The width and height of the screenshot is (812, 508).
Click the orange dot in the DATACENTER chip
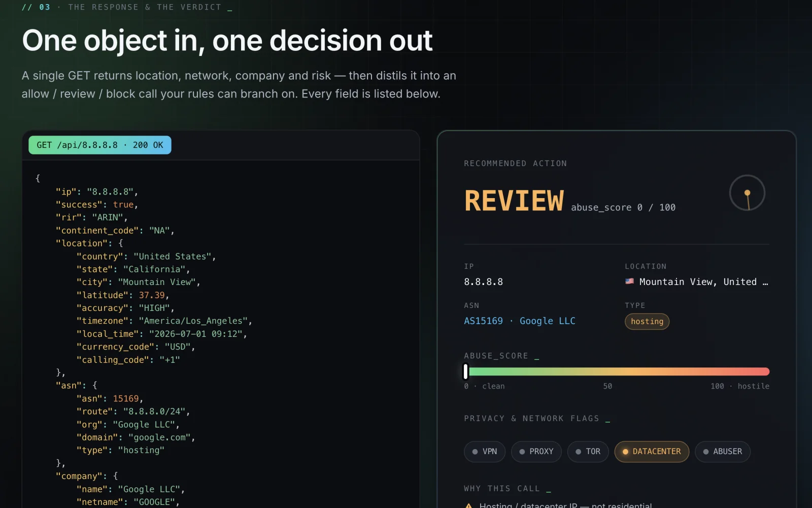click(x=625, y=452)
